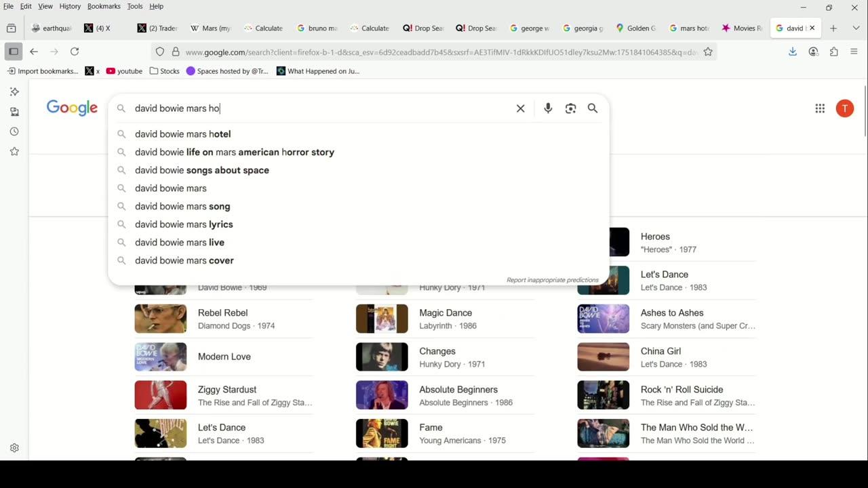This screenshot has height=488, width=868.
Task: Open the File menu
Action: (x=8, y=6)
